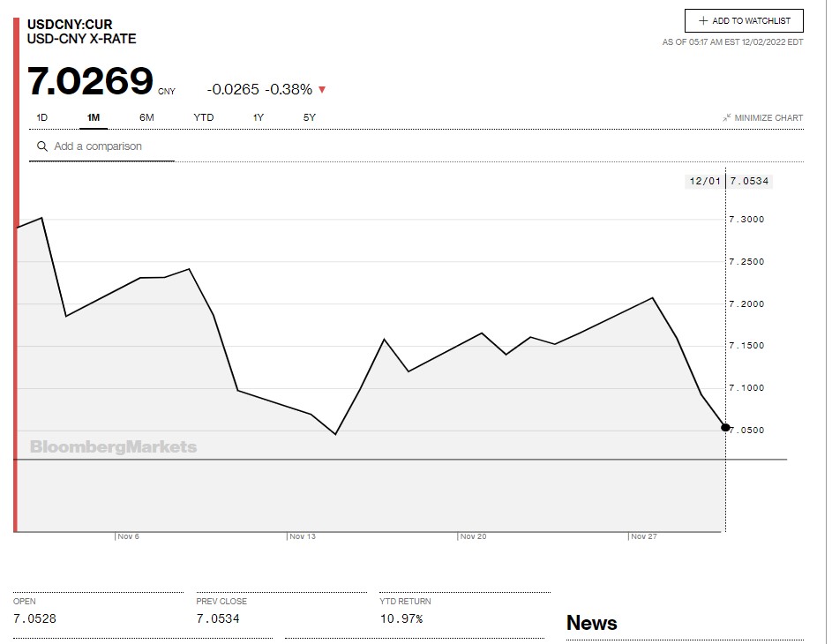
Task: Click the plus icon beside Add to Watchlist
Action: [703, 21]
